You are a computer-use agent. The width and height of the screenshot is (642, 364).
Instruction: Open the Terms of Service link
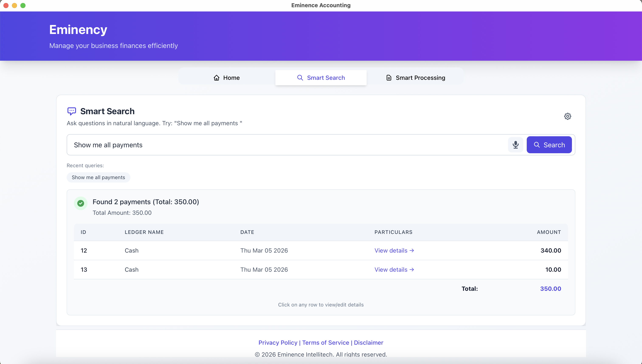pos(325,343)
